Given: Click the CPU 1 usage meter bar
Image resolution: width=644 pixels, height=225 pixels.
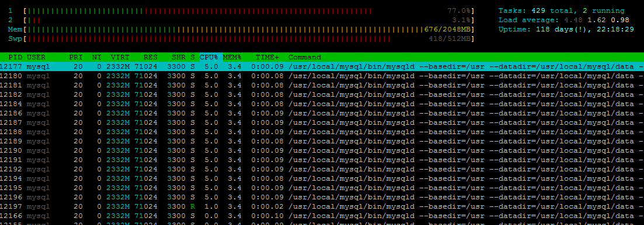Looking at the screenshot, I should click(249, 11).
